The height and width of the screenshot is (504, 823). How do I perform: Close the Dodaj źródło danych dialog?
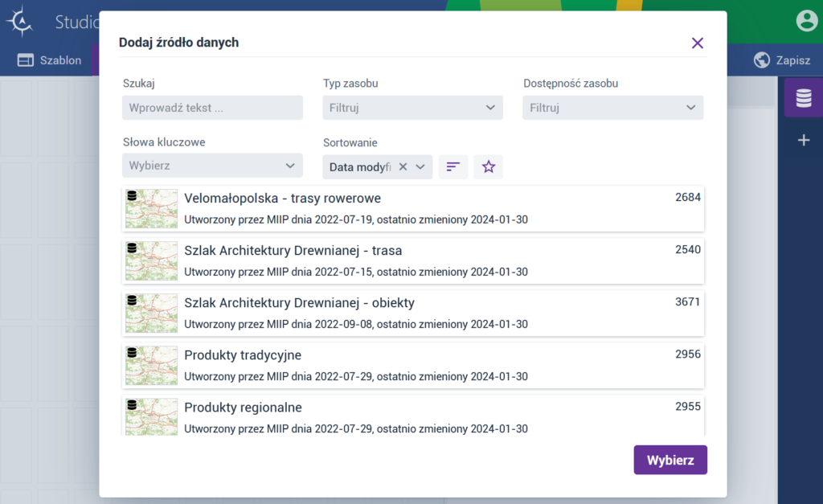(697, 43)
